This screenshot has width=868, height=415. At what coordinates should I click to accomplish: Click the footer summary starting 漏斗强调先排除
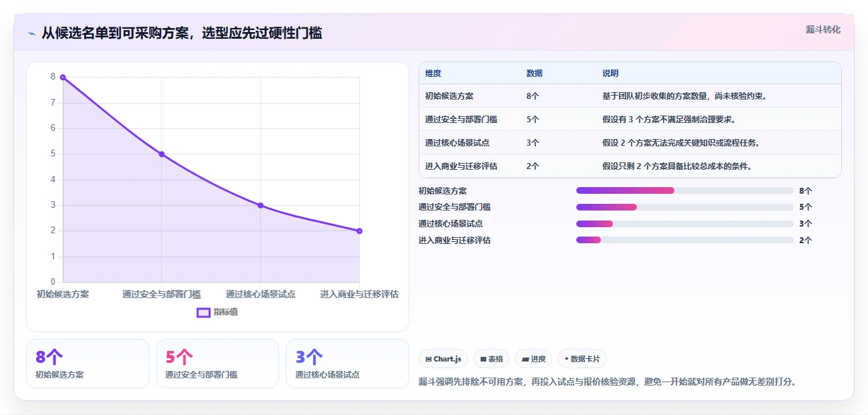[x=608, y=382]
